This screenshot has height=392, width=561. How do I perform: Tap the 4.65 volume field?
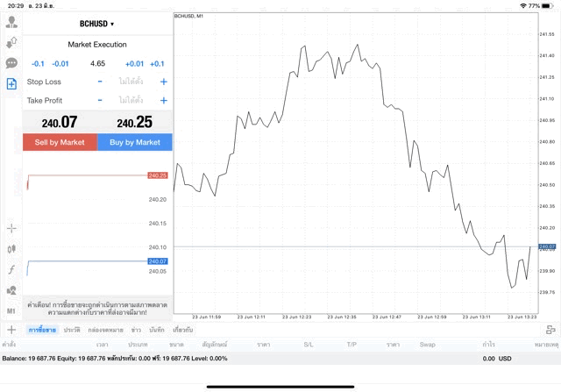click(97, 64)
